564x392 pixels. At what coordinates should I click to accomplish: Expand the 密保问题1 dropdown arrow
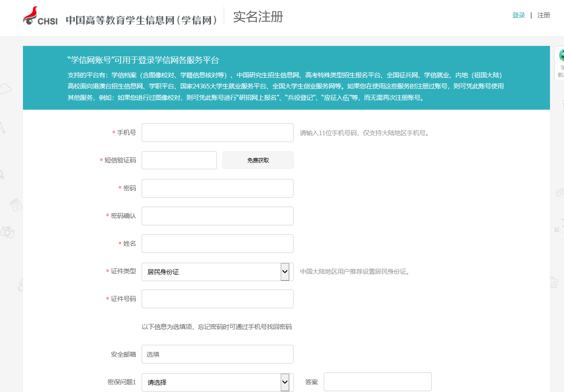(285, 382)
